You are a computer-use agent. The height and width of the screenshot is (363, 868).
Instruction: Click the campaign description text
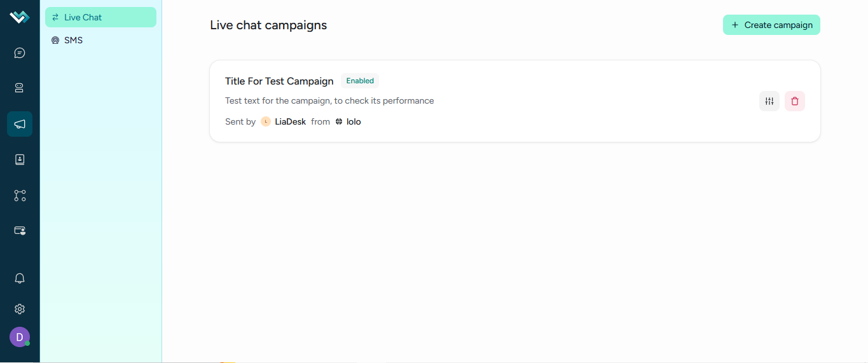(329, 100)
